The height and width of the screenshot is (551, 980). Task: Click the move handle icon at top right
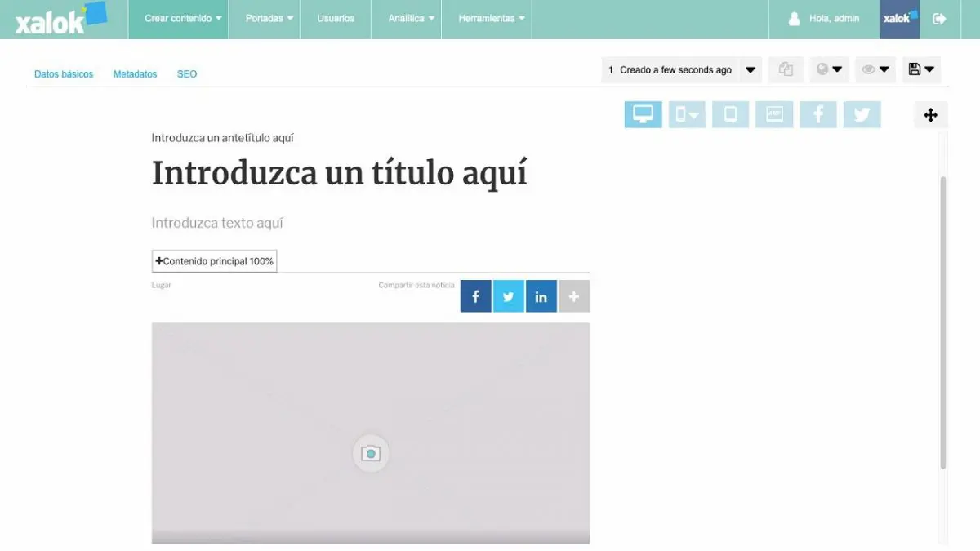pos(930,114)
